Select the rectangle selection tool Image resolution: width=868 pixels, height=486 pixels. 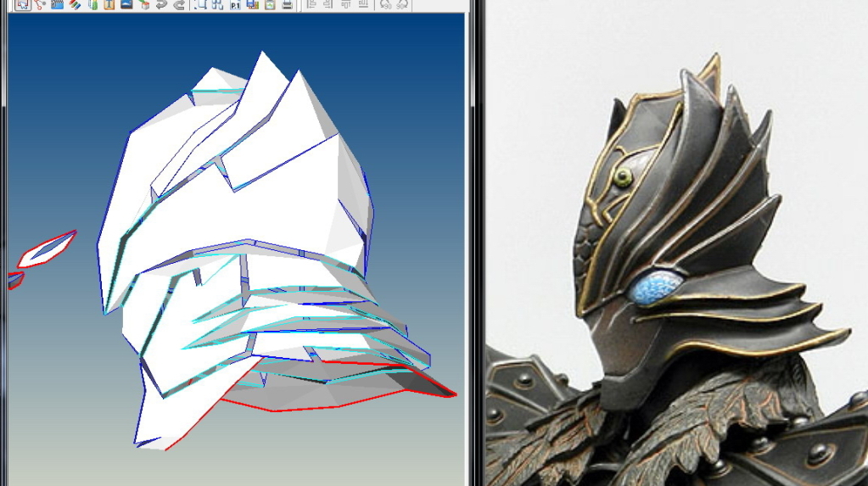(200, 4)
